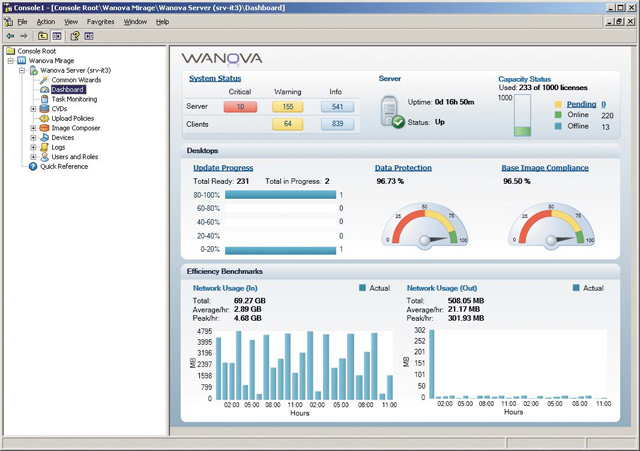Click the Task Monitoring clipboard icon
This screenshot has height=451, width=640.
(44, 99)
